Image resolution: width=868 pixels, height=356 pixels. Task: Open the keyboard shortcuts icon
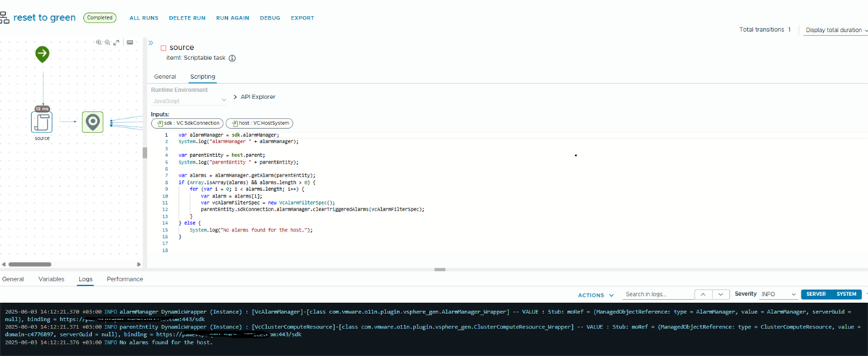(130, 43)
